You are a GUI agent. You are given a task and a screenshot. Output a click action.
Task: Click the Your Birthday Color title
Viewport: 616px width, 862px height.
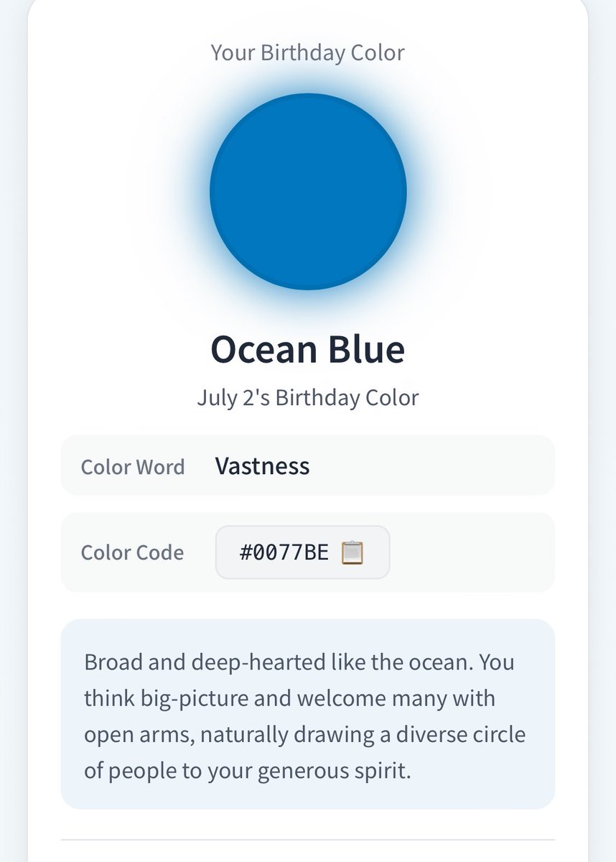pyautogui.click(x=308, y=52)
